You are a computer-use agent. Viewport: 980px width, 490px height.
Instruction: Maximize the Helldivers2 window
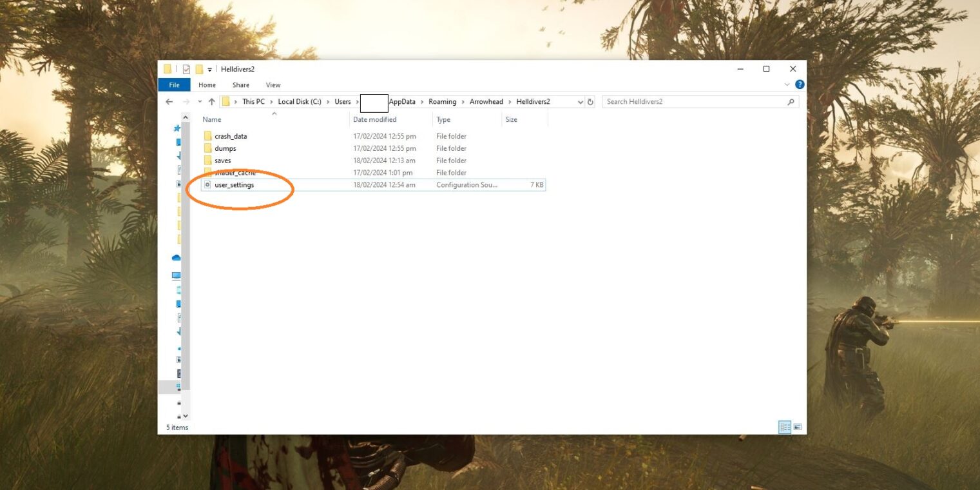click(x=766, y=69)
